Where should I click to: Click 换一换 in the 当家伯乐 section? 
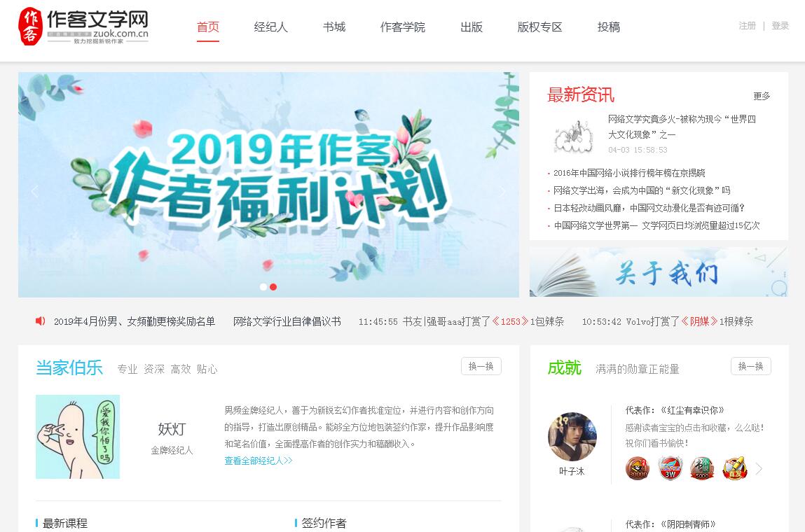(x=481, y=366)
